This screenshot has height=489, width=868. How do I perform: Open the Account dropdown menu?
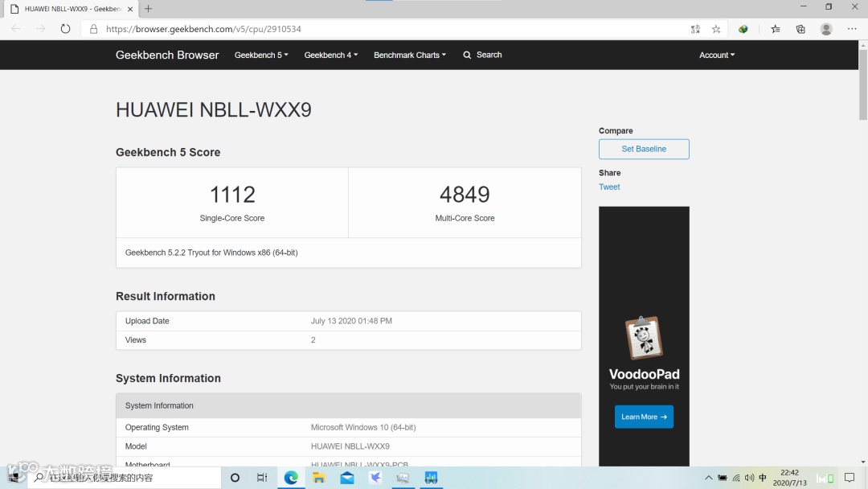[x=717, y=55]
